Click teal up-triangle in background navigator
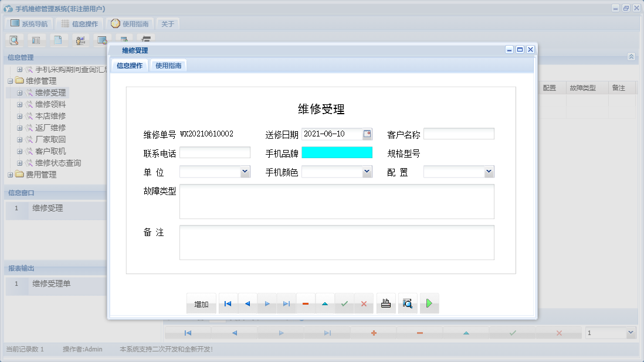 click(466, 333)
